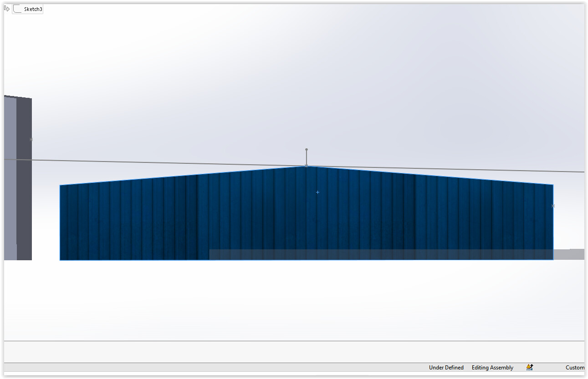Click the sketch profile icon in the Sketch3 breadcrumb

(17, 9)
